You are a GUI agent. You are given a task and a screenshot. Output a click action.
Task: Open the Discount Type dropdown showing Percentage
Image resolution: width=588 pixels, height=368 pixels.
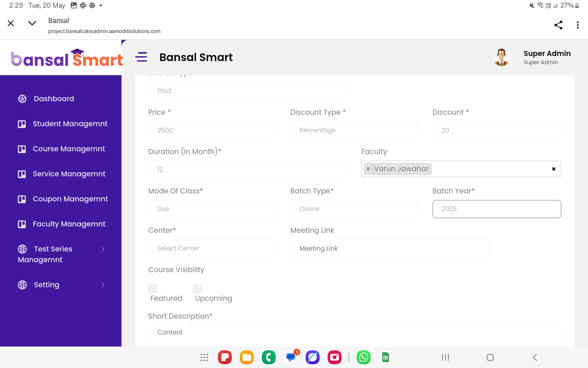[354, 130]
